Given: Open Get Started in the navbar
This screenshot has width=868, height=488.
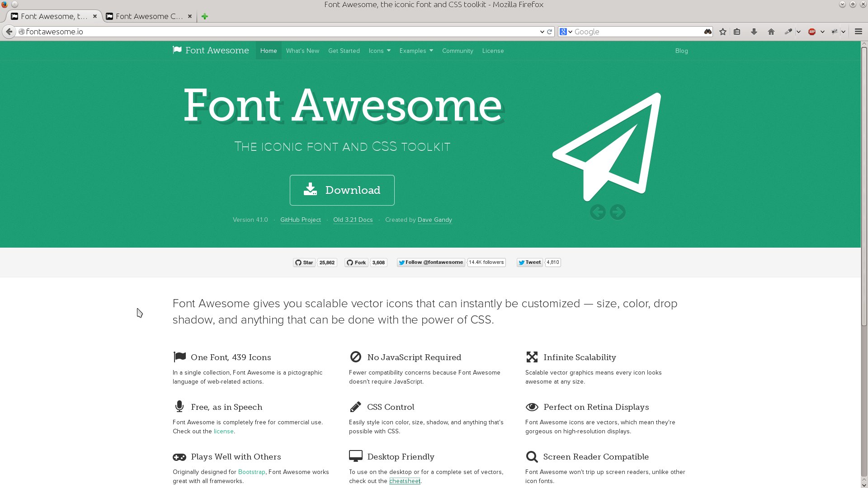Looking at the screenshot, I should tap(344, 51).
